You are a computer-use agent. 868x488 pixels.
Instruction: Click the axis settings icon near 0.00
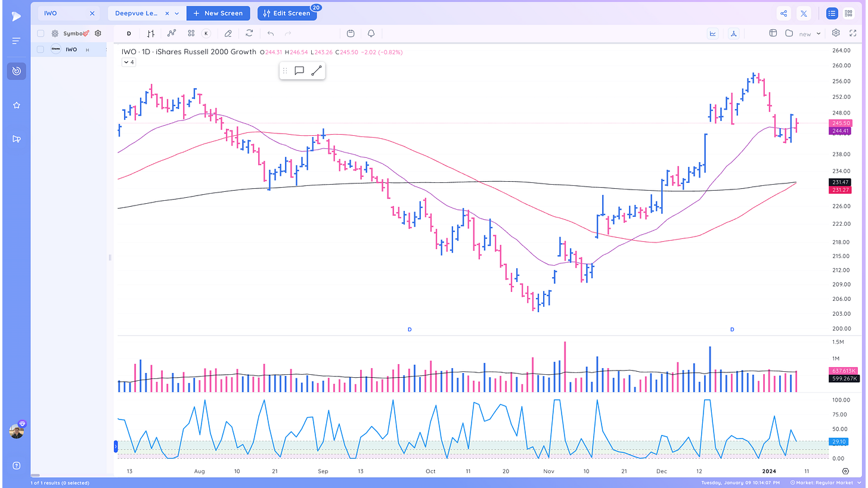(x=846, y=471)
